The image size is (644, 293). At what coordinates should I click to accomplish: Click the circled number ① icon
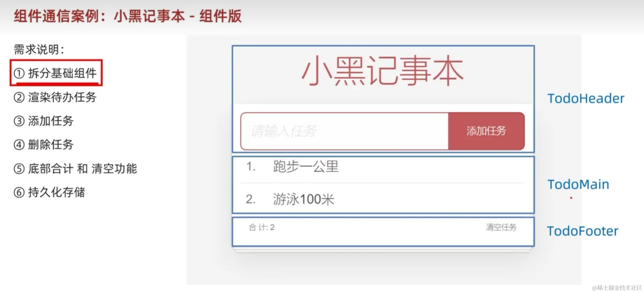(19, 73)
